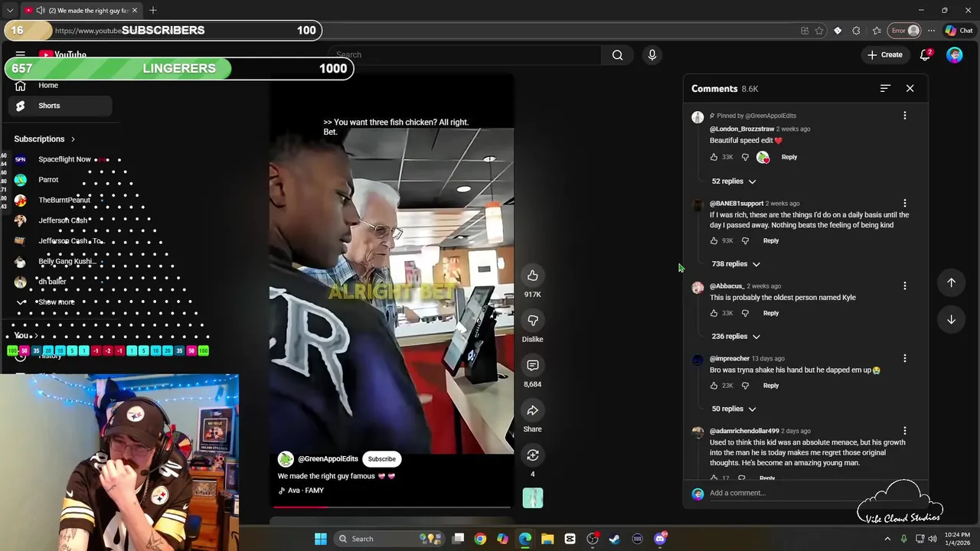Run search with the magnifier button

617,55
